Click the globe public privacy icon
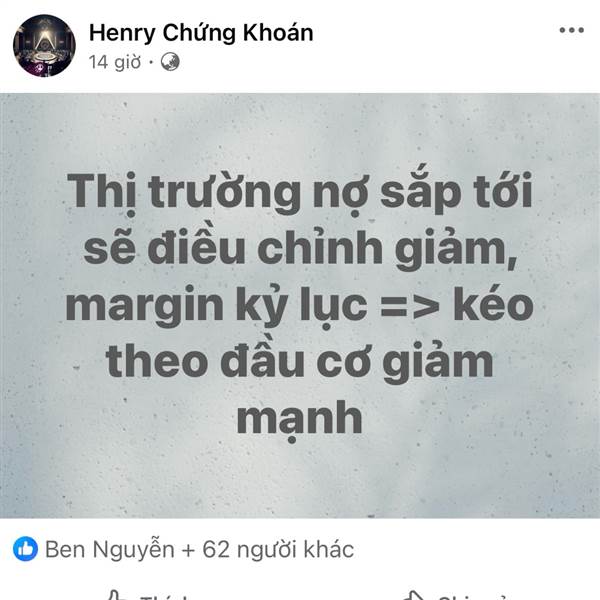 tap(170, 62)
